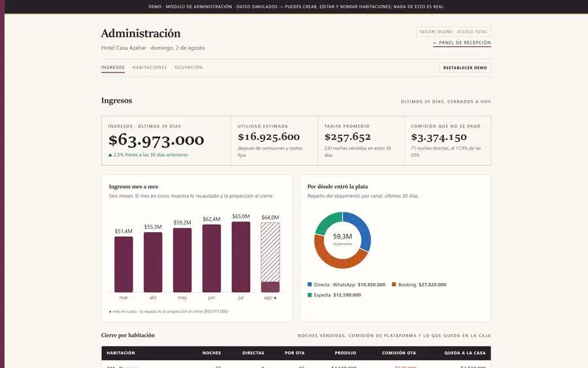Click the Sesión: Dueño access badge

pos(453,32)
